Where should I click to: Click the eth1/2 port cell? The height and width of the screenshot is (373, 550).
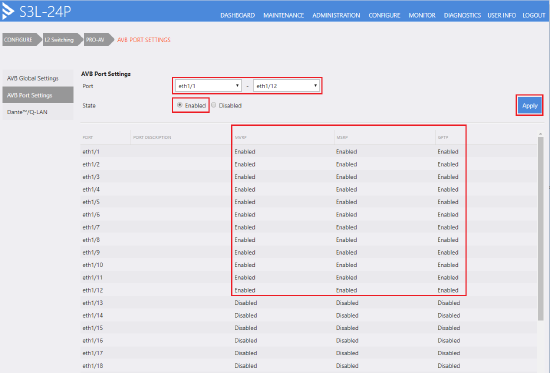tap(91, 164)
